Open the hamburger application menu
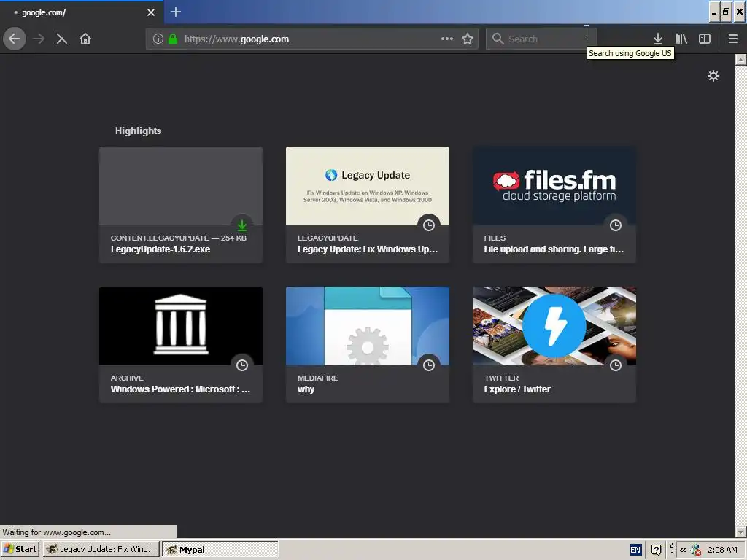Screen dimensions: 747x560 point(732,39)
